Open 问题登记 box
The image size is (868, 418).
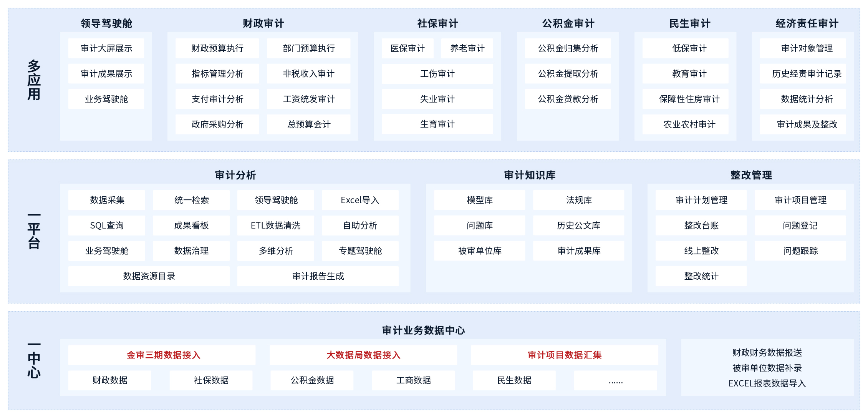click(800, 226)
